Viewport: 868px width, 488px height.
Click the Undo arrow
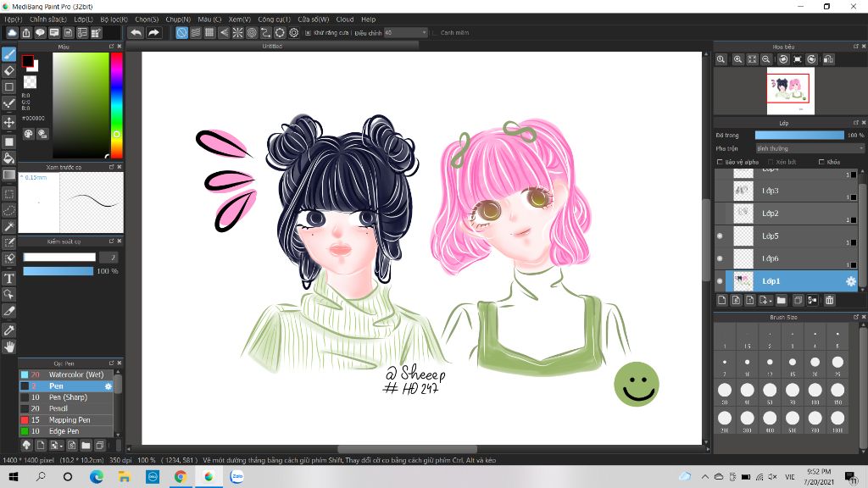pos(136,33)
